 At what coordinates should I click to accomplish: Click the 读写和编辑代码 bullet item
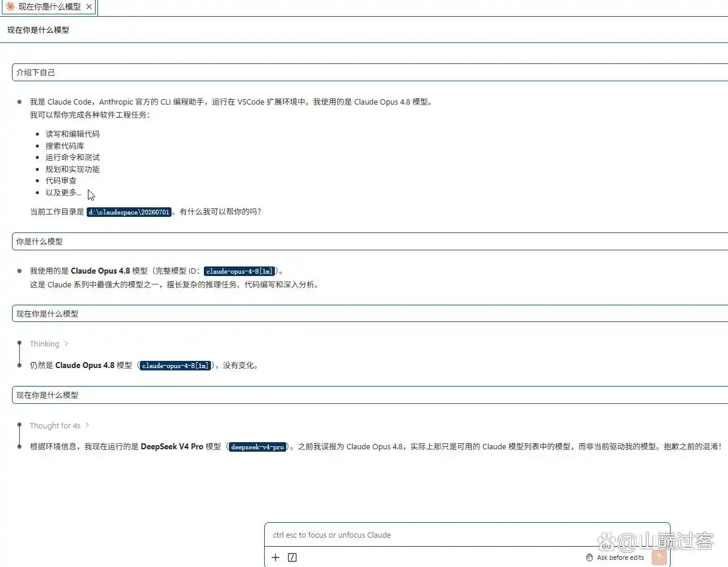click(x=72, y=134)
